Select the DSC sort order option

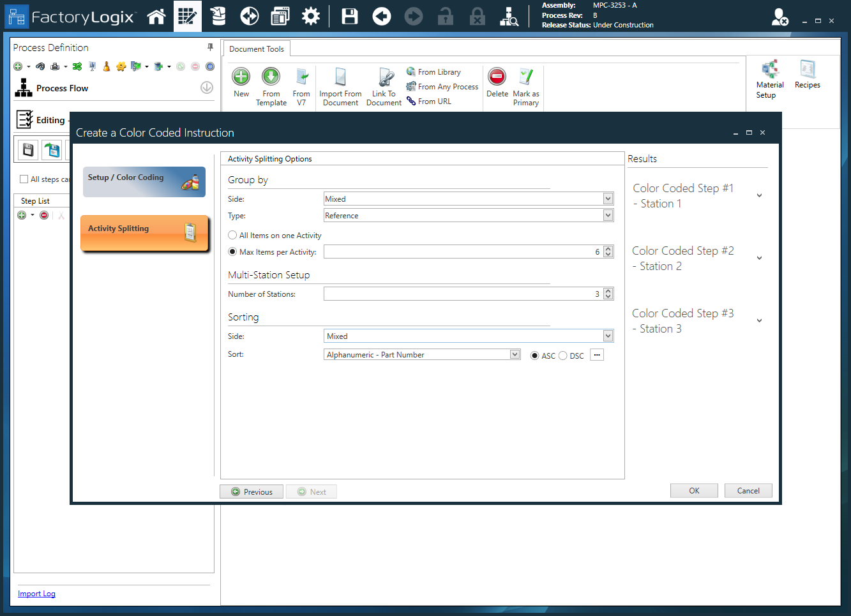point(563,356)
